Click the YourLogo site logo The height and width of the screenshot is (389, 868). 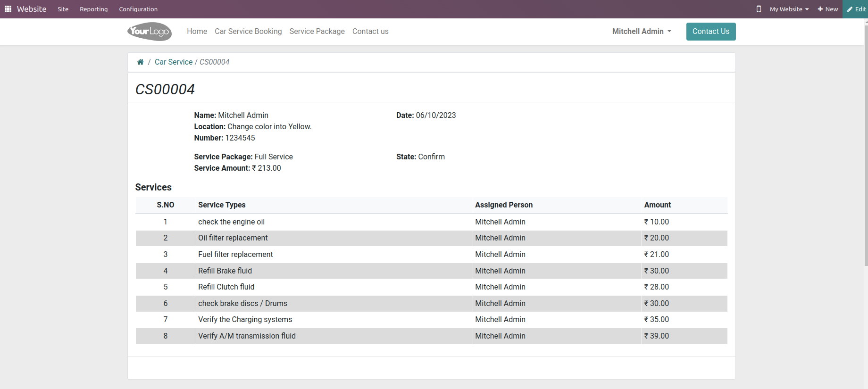point(150,32)
